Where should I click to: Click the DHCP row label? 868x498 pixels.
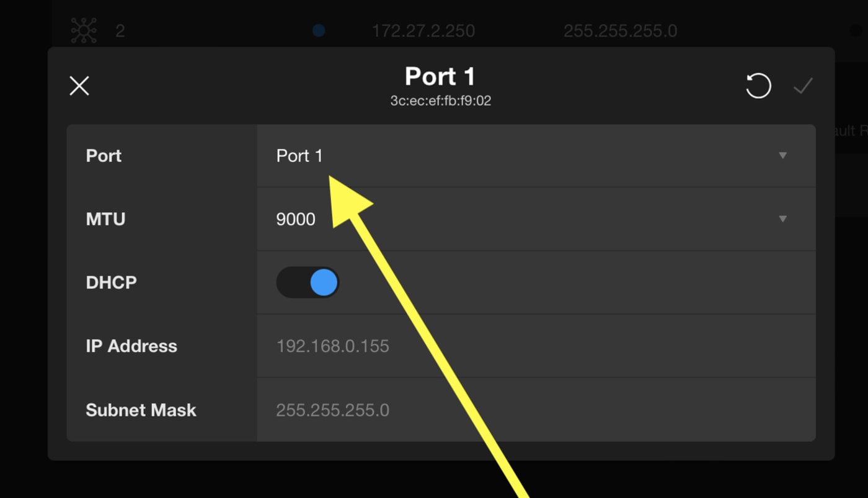pos(111,282)
